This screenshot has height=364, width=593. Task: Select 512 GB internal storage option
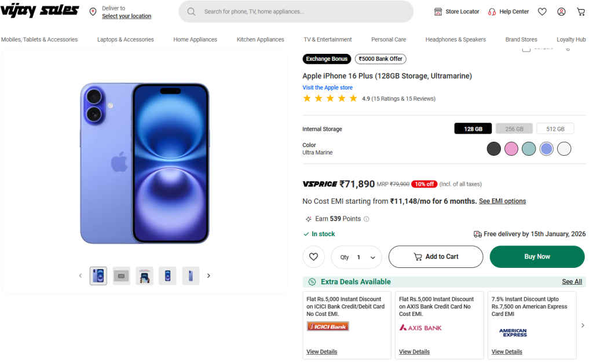pyautogui.click(x=555, y=129)
